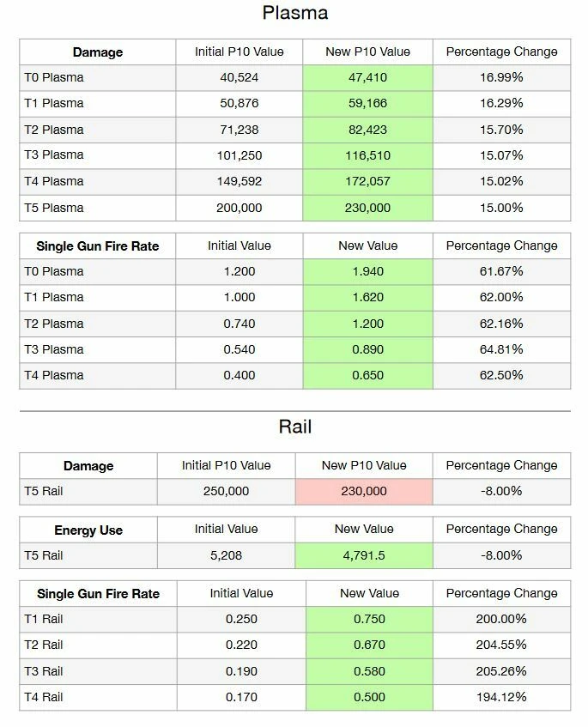Screen dimensions: 588x727
Task: Select T4 Plasma new fire rate 0.650
Action: [367, 375]
